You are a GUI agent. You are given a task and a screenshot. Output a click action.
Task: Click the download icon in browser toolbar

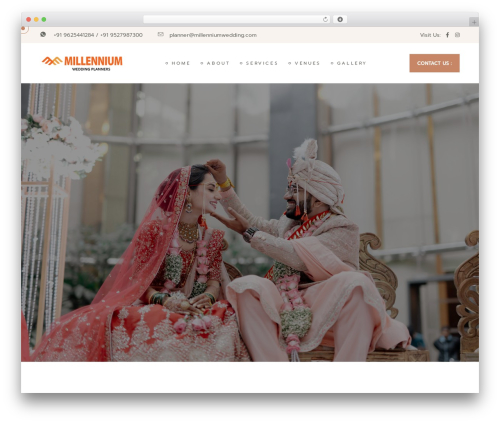(x=340, y=19)
